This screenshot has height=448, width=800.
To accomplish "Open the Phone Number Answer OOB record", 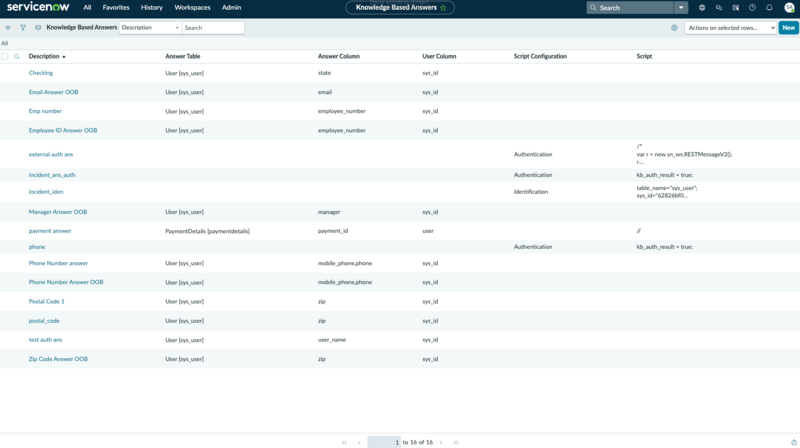I will click(66, 282).
